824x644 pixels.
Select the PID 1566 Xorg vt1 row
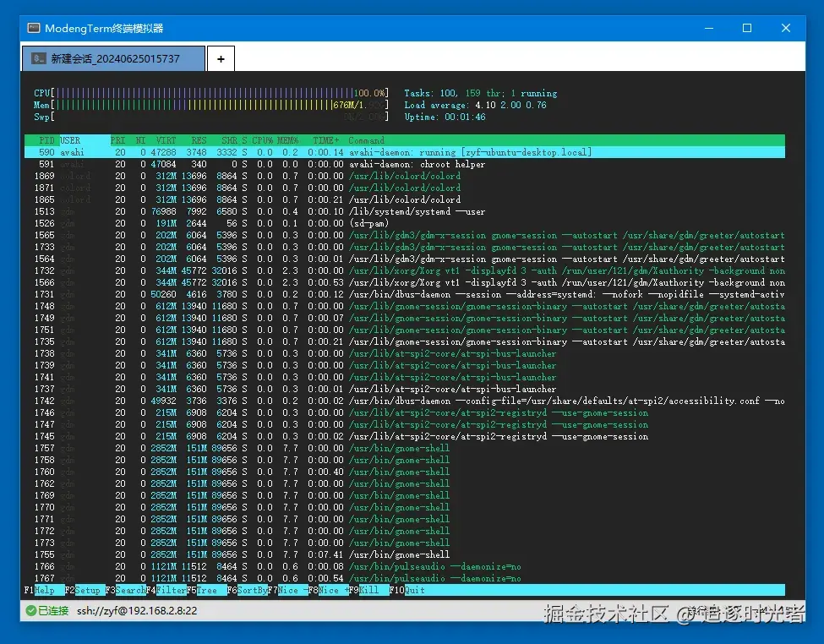point(405,282)
